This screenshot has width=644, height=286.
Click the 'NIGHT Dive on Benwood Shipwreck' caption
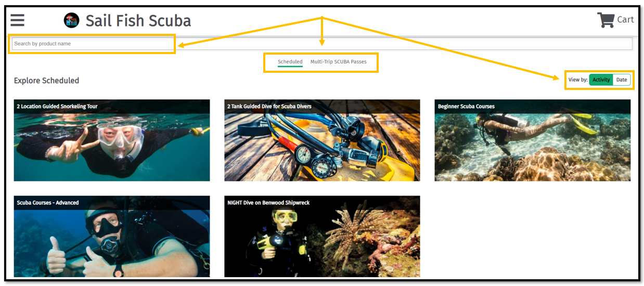tap(268, 203)
